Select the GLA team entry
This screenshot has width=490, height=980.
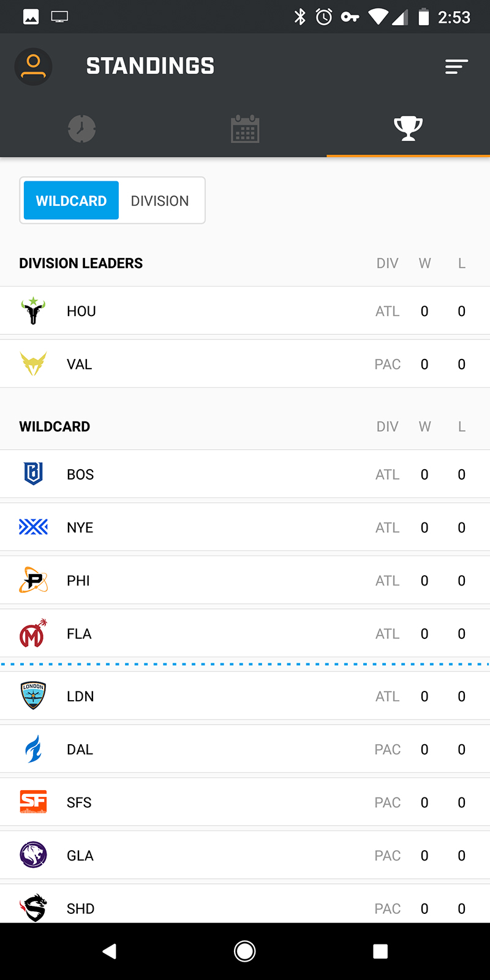pyautogui.click(x=245, y=855)
